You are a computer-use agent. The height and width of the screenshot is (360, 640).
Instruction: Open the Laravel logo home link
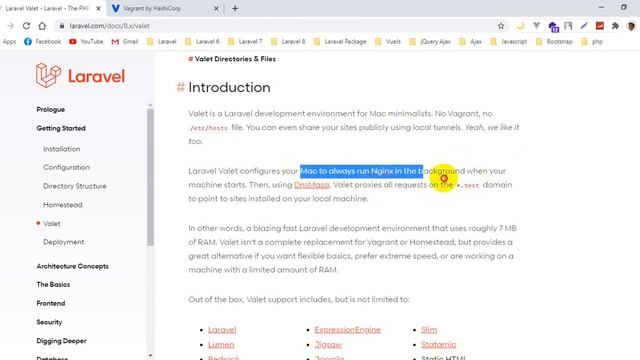(80, 76)
